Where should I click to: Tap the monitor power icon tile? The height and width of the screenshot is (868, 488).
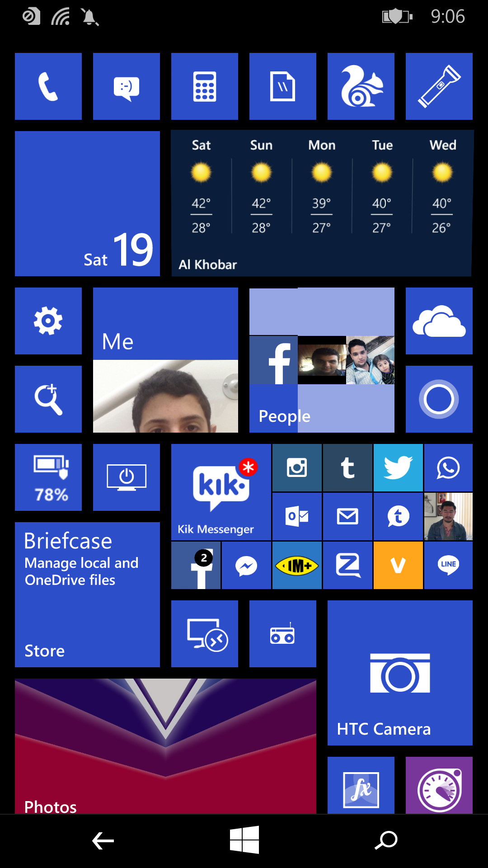pos(127,477)
